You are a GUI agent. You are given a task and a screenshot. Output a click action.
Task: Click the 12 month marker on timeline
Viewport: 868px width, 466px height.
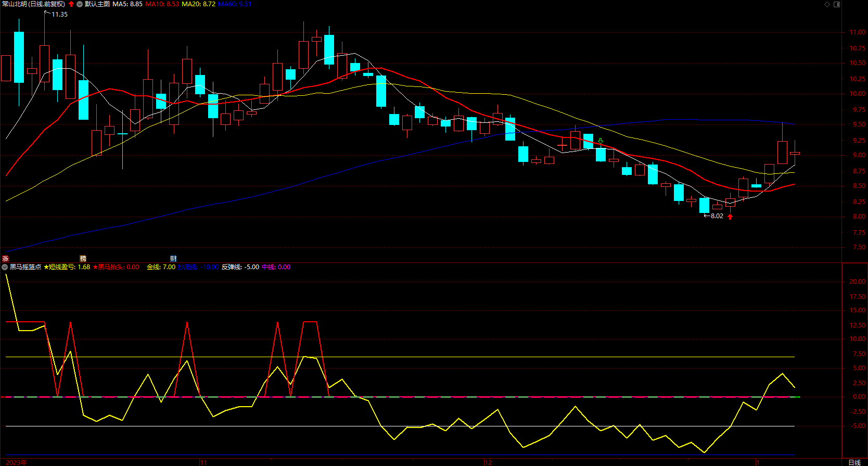click(x=488, y=462)
